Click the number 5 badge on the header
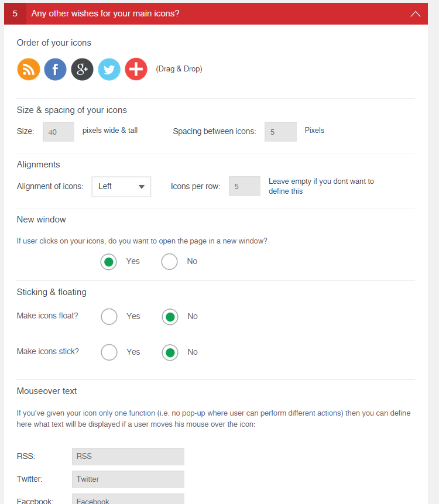Screen dimensions: 439x504 pos(13,13)
